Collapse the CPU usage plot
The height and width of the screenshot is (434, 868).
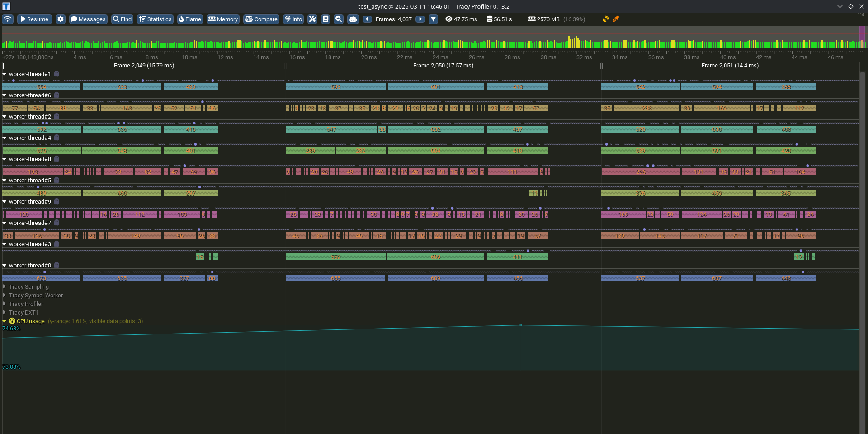pos(5,321)
